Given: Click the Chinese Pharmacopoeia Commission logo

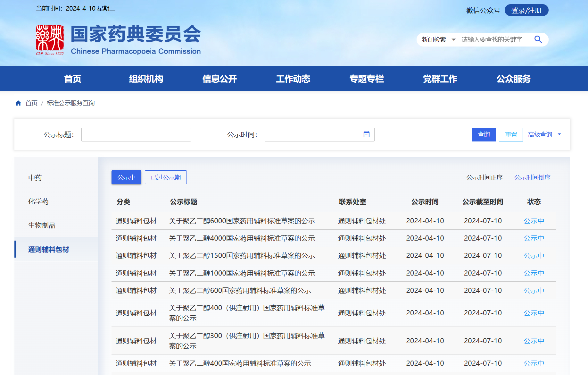Looking at the screenshot, I should (x=50, y=40).
